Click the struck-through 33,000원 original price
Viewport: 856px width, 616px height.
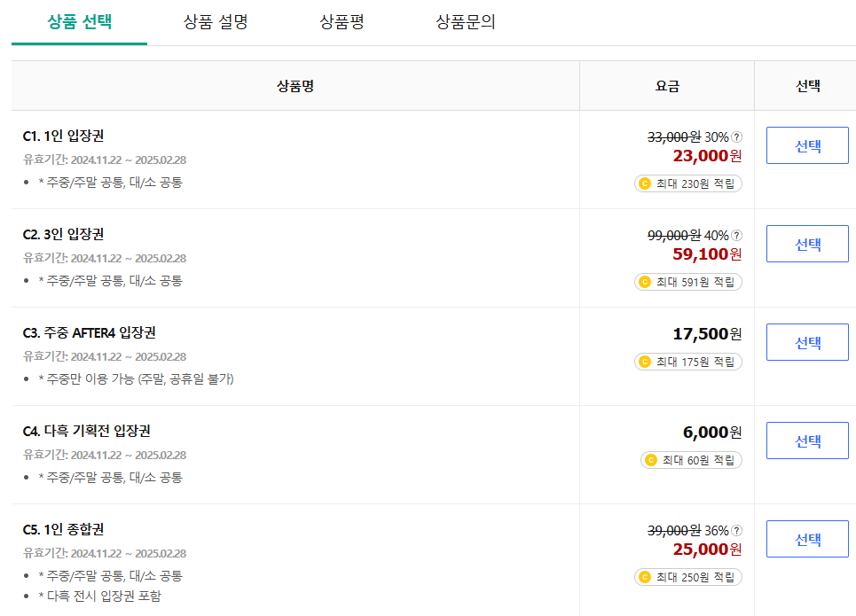674,137
